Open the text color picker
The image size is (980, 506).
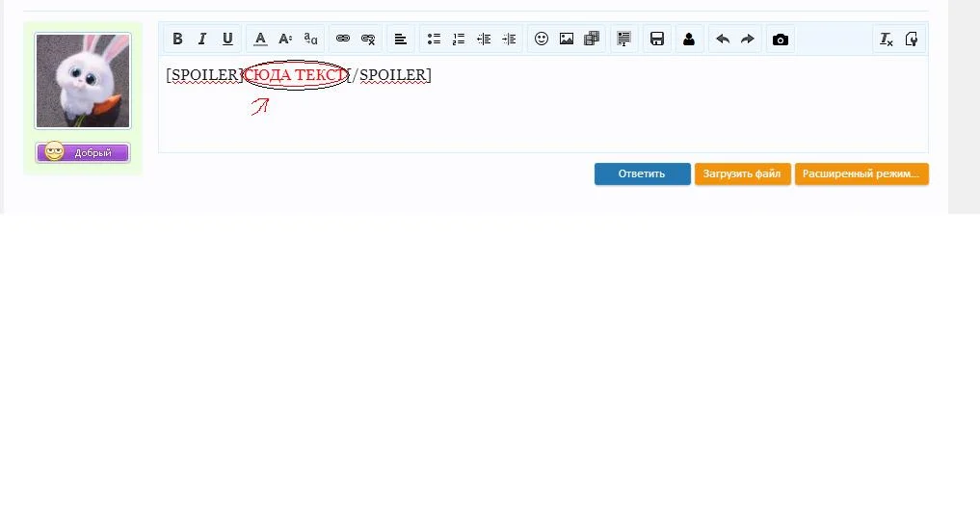[260, 39]
